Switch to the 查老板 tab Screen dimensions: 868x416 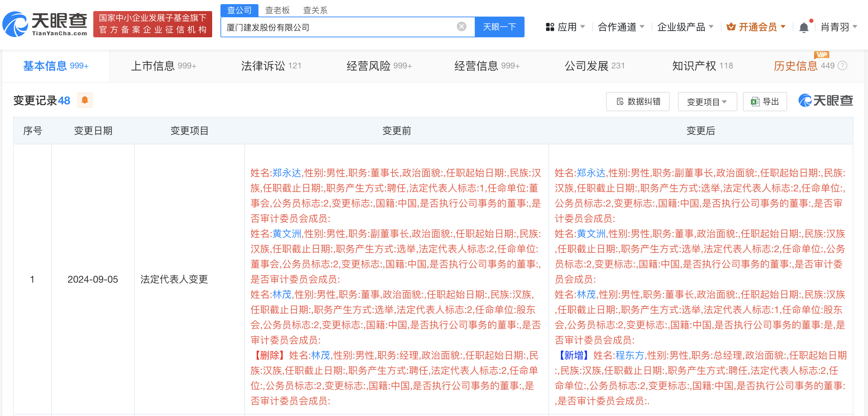(277, 10)
